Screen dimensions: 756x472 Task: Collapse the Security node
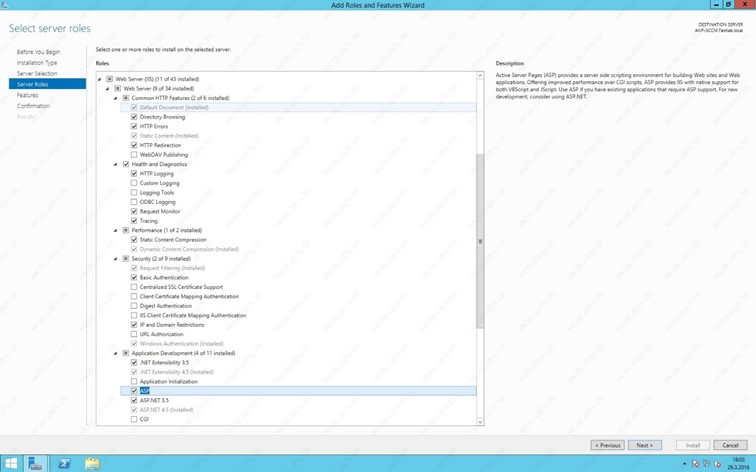click(x=116, y=259)
